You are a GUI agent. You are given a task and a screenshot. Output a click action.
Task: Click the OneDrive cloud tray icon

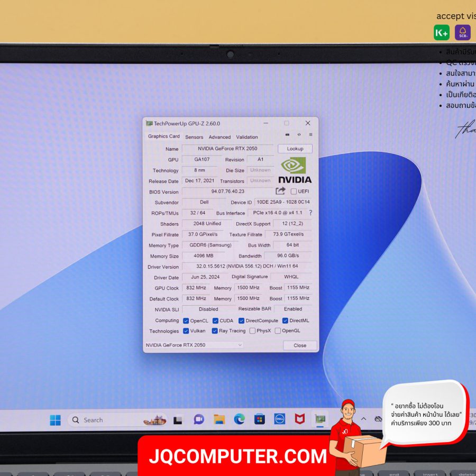tap(378, 419)
